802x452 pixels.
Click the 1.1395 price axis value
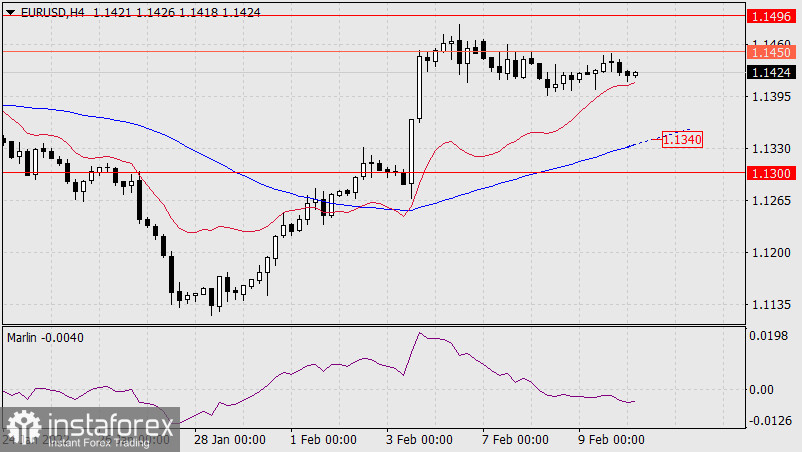tap(769, 97)
